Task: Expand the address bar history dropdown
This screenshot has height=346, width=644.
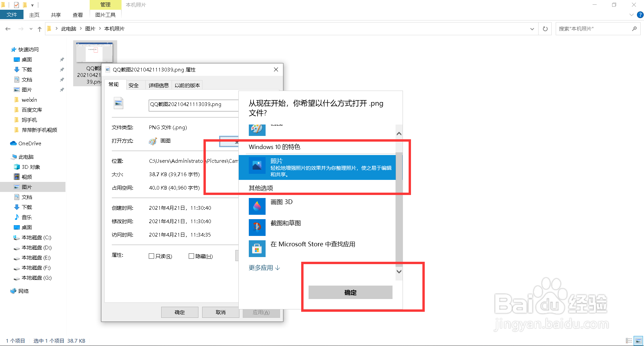Action: click(x=532, y=29)
